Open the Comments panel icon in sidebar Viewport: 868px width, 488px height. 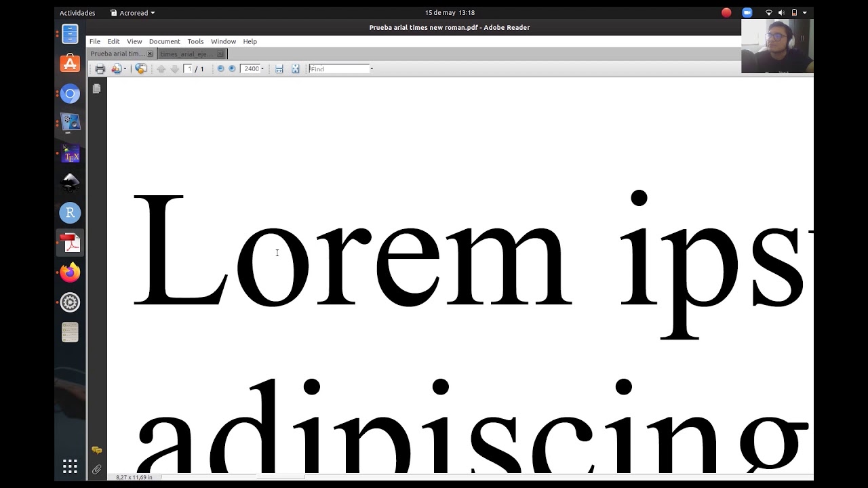pyautogui.click(x=96, y=450)
